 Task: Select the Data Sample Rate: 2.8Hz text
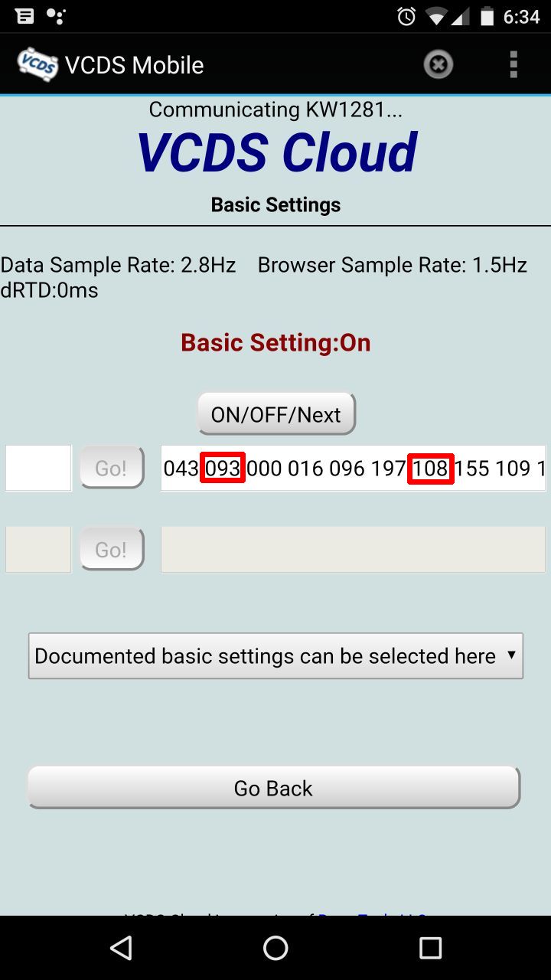118,266
